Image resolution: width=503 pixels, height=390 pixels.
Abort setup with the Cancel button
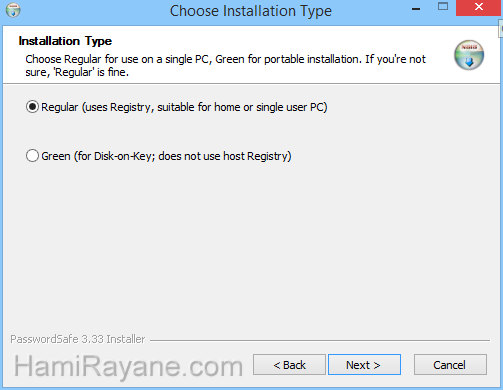pos(450,365)
